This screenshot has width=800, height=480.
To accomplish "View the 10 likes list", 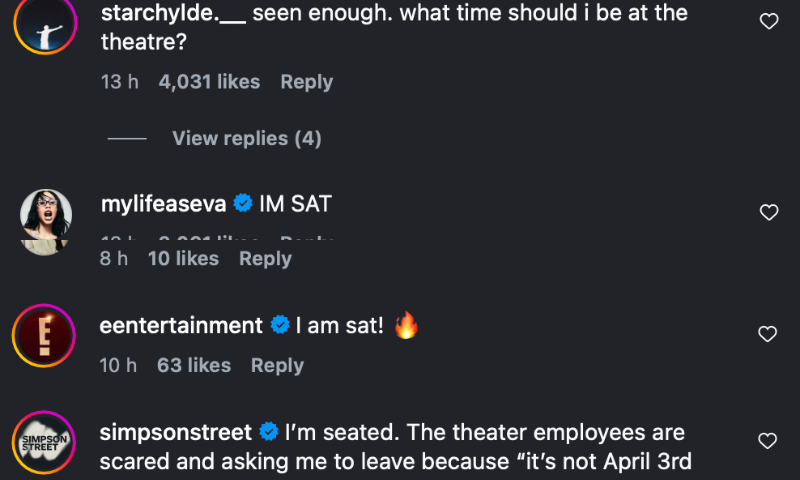I will (183, 258).
